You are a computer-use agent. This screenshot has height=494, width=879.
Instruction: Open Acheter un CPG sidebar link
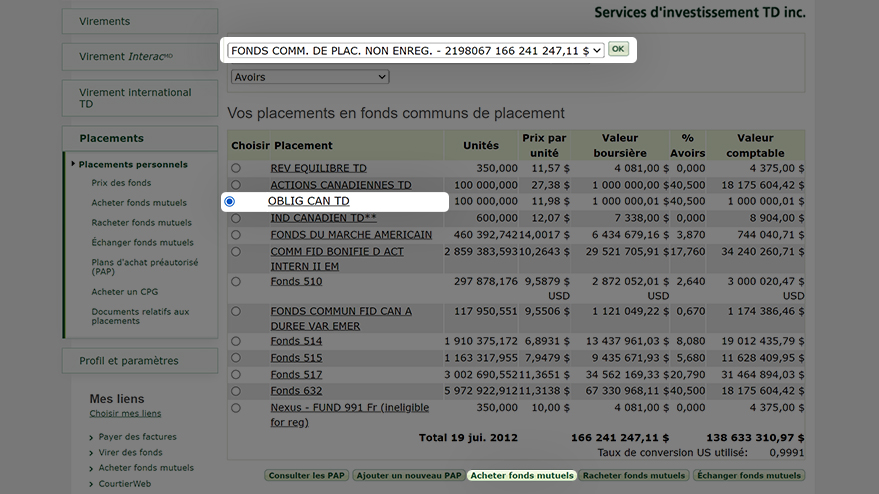click(x=124, y=292)
